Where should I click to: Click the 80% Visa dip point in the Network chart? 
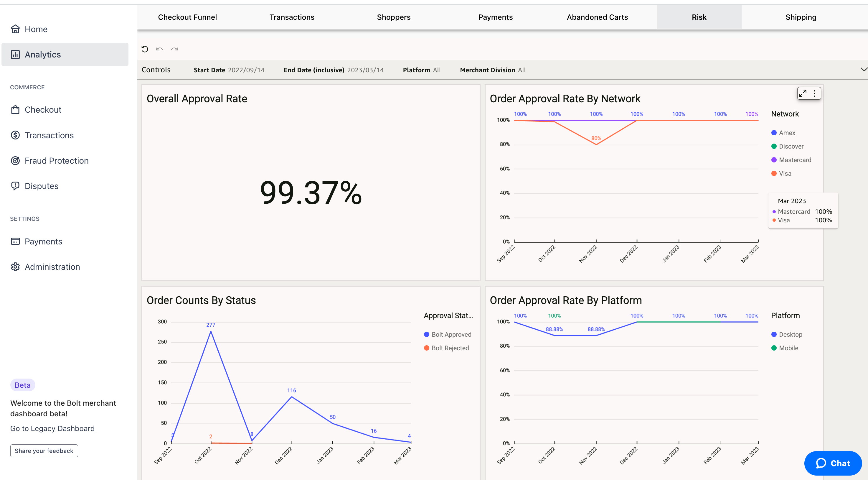[596, 144]
